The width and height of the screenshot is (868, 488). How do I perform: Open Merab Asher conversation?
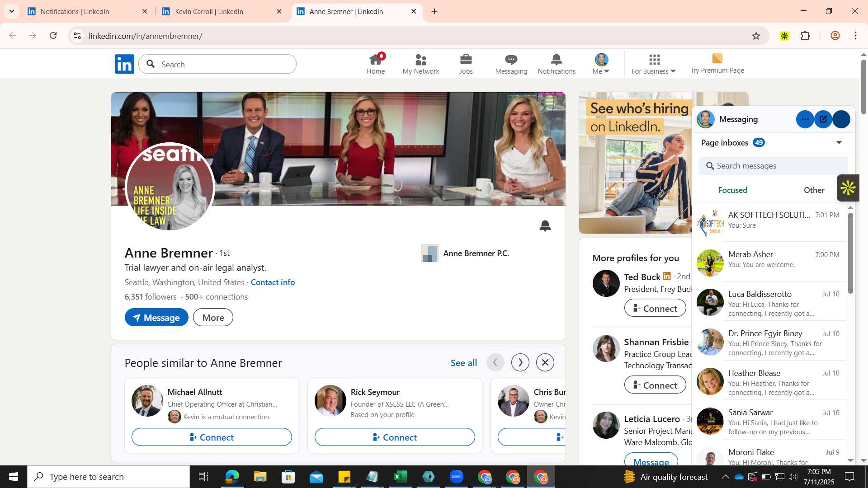click(769, 262)
